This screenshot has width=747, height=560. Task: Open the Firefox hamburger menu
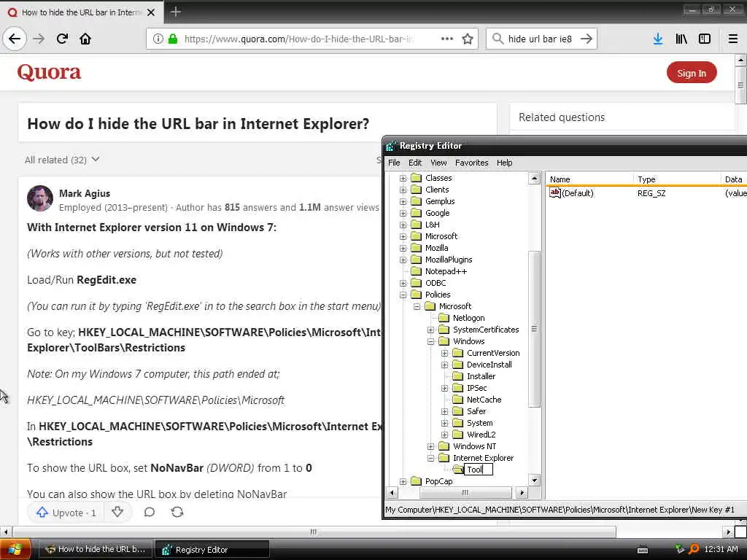(732, 39)
